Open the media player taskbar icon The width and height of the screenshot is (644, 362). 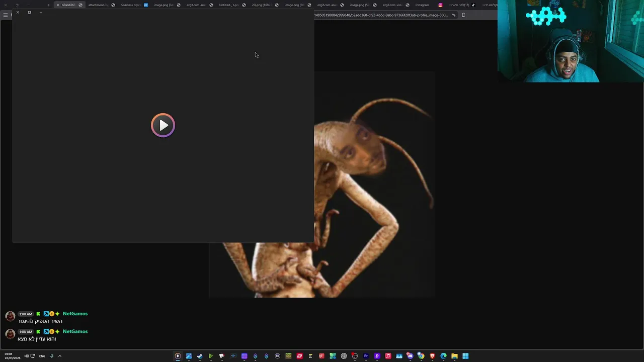178,356
